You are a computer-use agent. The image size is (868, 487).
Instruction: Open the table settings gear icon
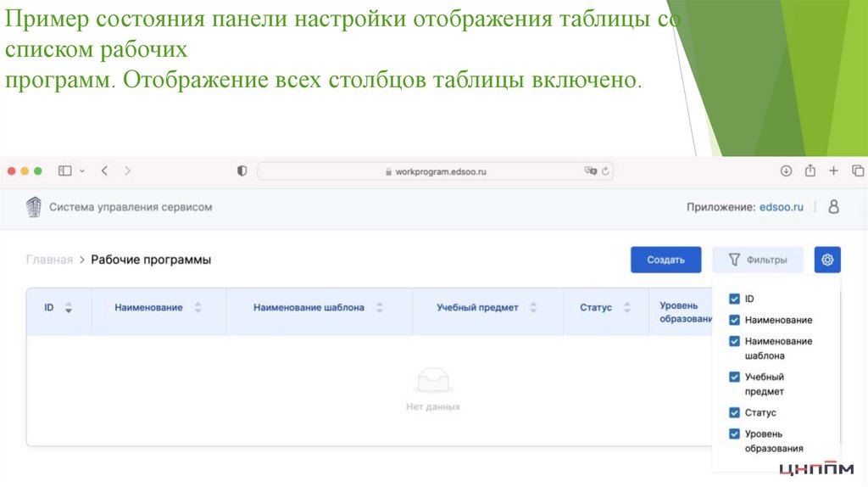[x=827, y=260]
